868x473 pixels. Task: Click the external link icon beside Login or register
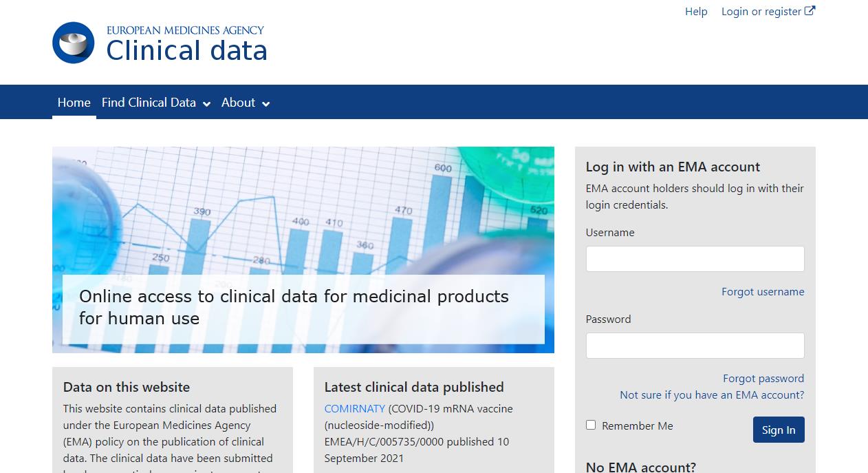coord(810,10)
